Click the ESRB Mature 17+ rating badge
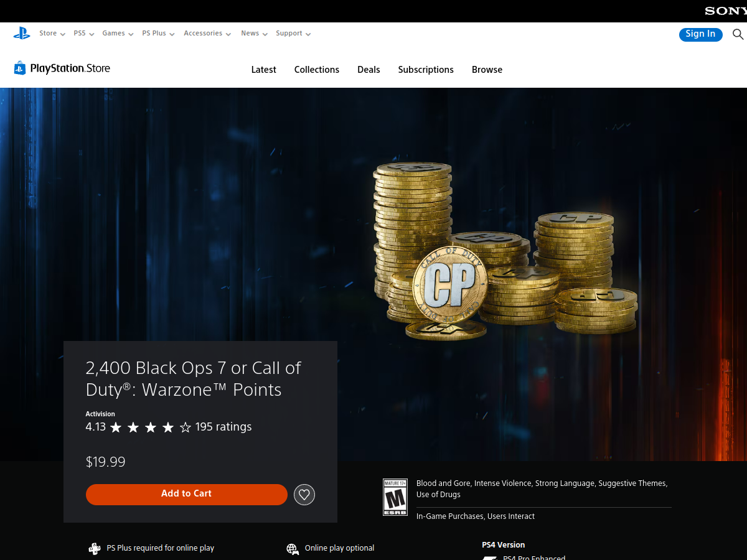 [x=395, y=497]
